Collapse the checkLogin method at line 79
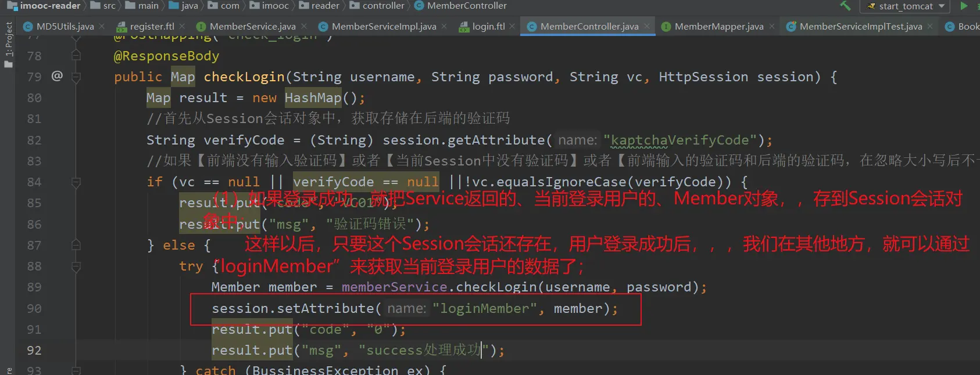 point(76,77)
